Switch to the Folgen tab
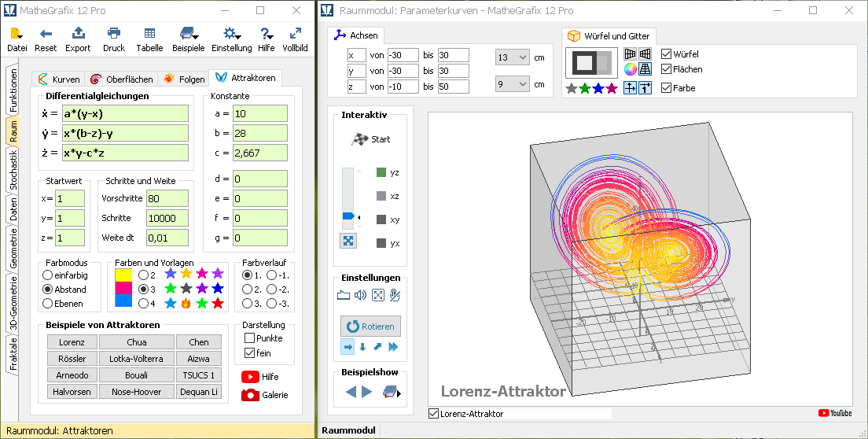 pyautogui.click(x=184, y=79)
